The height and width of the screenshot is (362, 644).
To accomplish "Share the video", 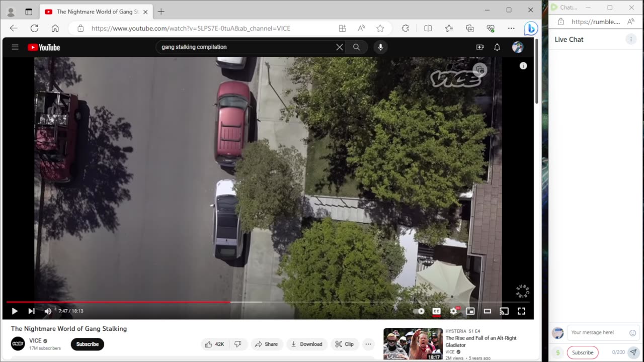I will click(266, 344).
